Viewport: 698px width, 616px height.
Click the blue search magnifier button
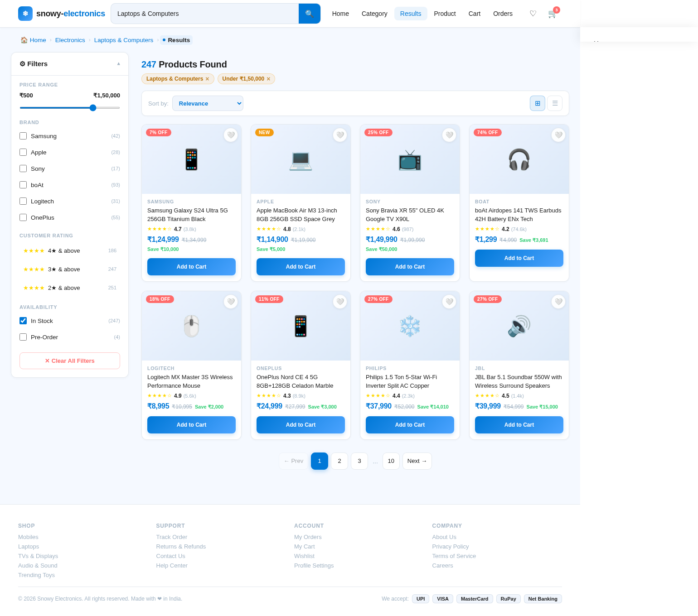[x=310, y=14]
